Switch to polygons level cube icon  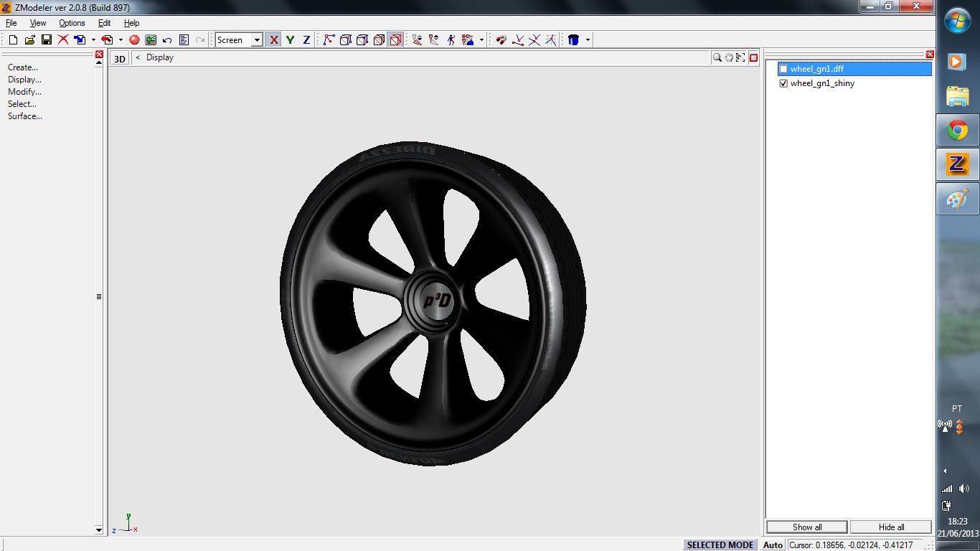[x=362, y=40]
